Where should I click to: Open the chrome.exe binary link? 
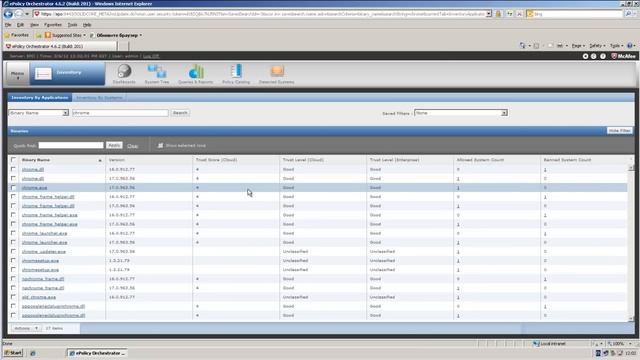pos(34,188)
